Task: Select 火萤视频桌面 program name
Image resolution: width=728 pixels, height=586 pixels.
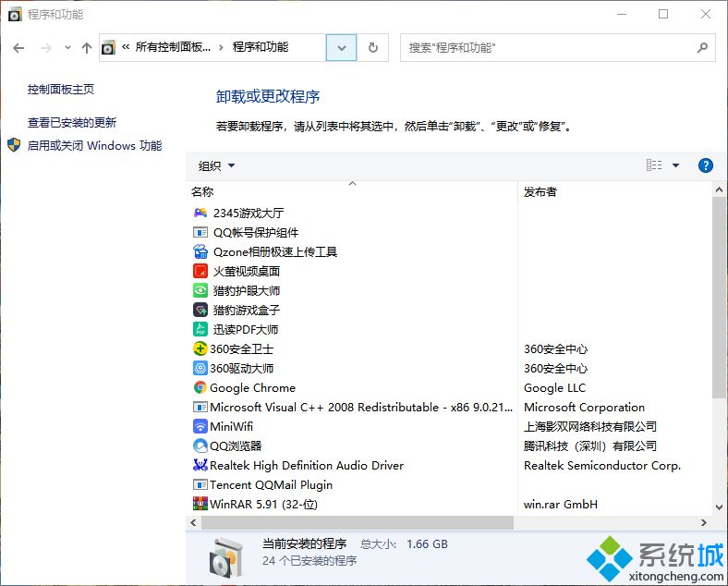Action: pyautogui.click(x=247, y=271)
